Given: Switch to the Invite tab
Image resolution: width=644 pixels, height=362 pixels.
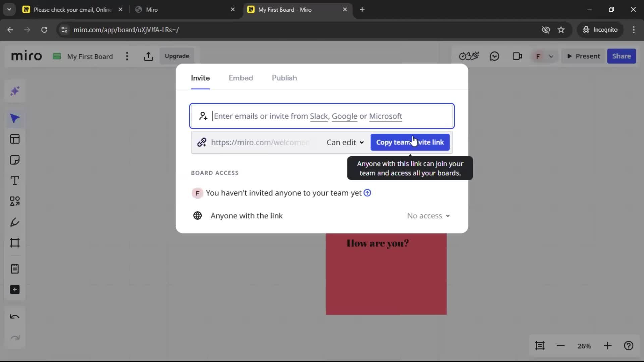Looking at the screenshot, I should click(x=200, y=78).
